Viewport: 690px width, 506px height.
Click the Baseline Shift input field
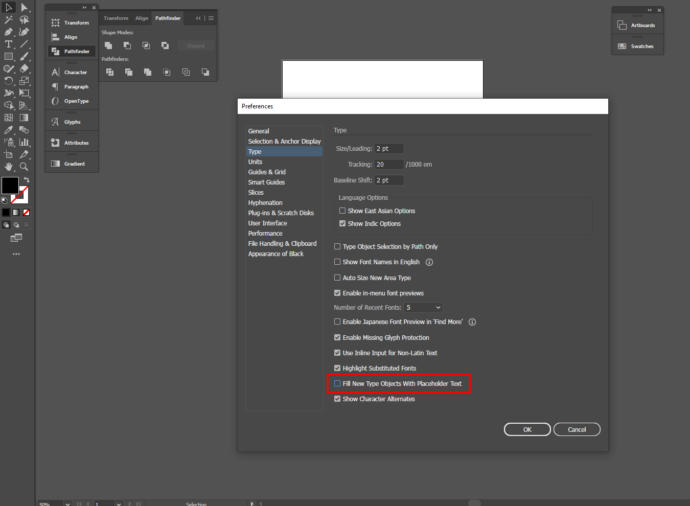[389, 180]
